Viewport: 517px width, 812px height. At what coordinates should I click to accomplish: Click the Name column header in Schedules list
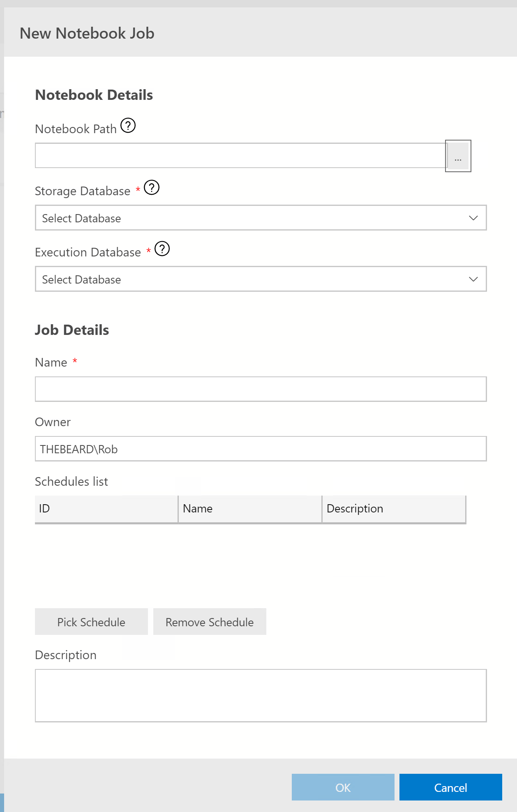(250, 509)
